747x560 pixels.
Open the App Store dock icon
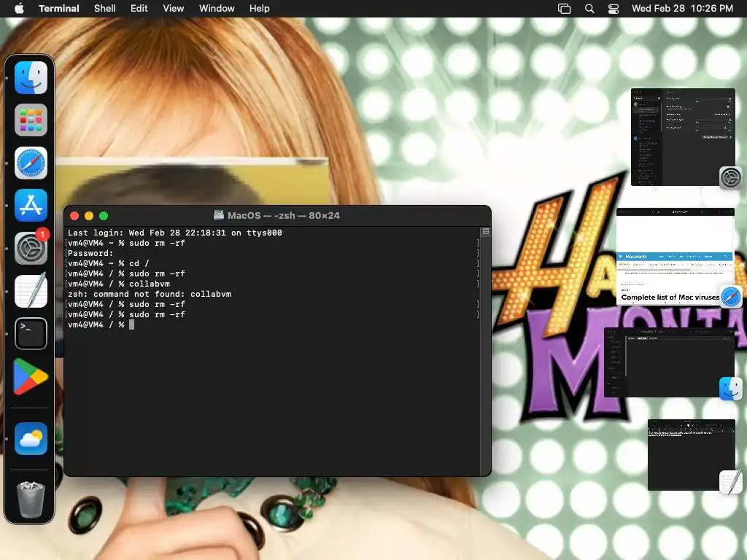(x=31, y=205)
